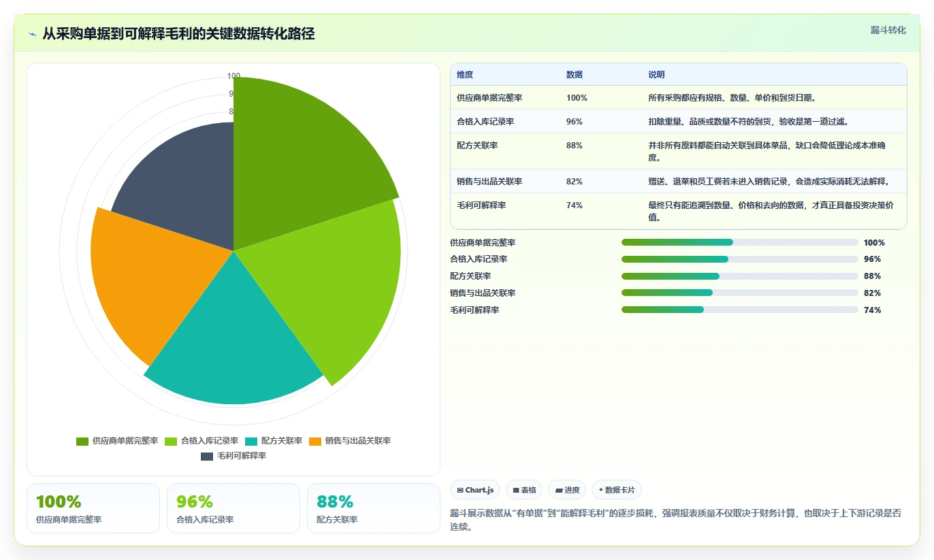Click the 数据卡片 tag chip
Screen dimensions: 934x560
(617, 490)
